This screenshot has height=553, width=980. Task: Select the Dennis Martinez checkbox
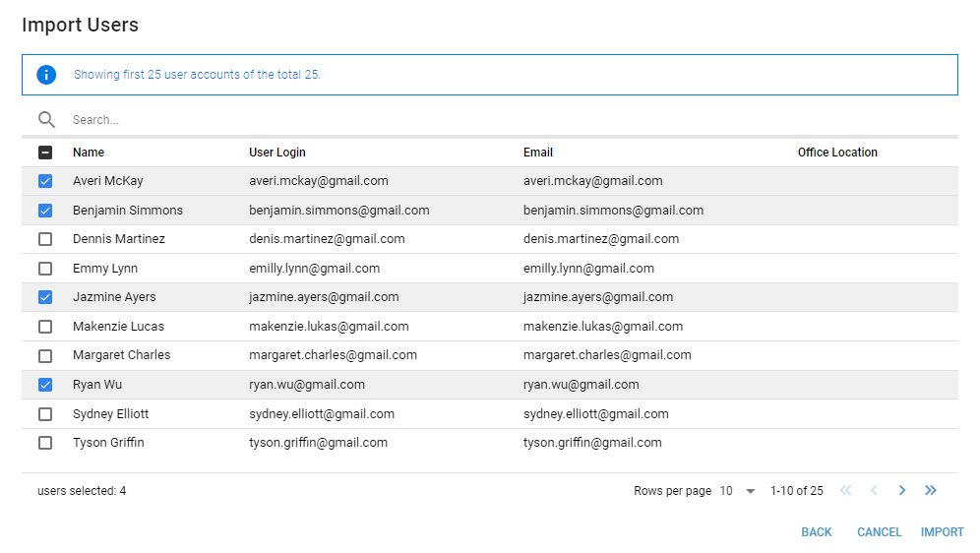(x=45, y=239)
